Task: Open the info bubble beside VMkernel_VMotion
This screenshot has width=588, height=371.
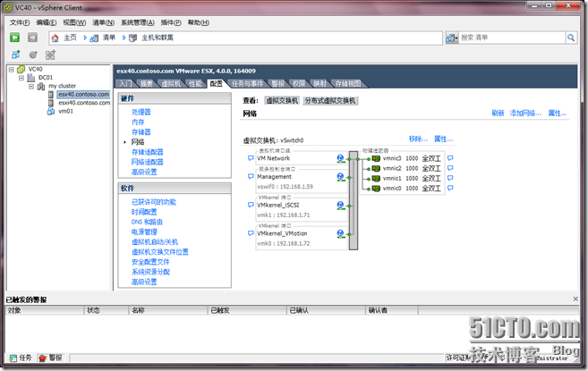Action: click(x=251, y=233)
